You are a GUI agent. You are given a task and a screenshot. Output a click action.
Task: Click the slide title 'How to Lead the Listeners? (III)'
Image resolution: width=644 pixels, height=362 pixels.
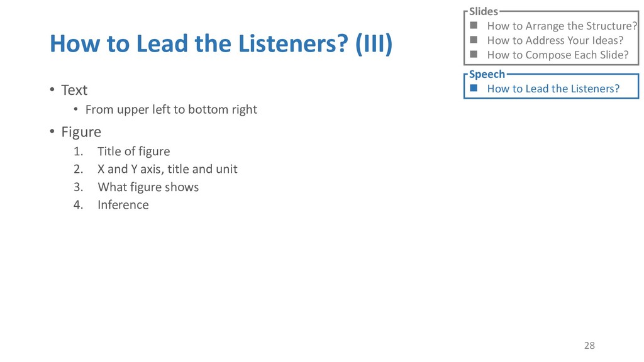[x=221, y=44]
